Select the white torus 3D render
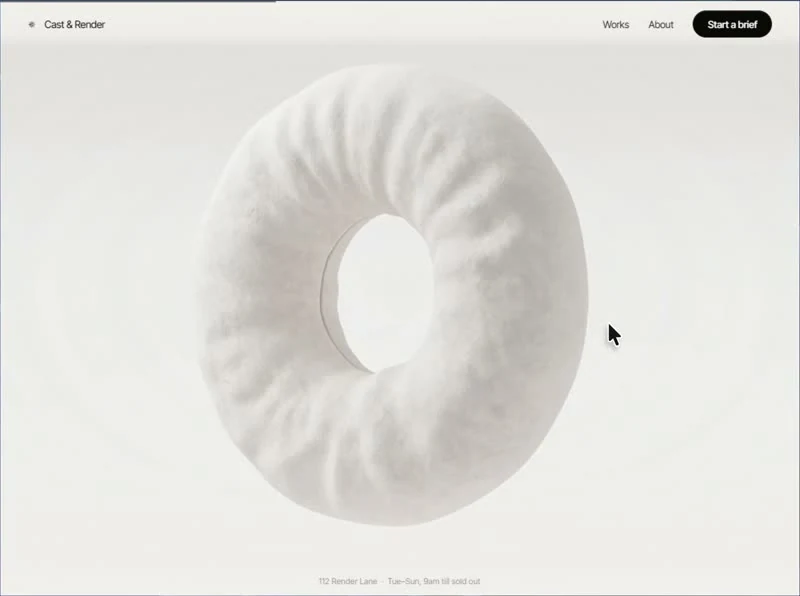This screenshot has width=800, height=596. (393, 295)
